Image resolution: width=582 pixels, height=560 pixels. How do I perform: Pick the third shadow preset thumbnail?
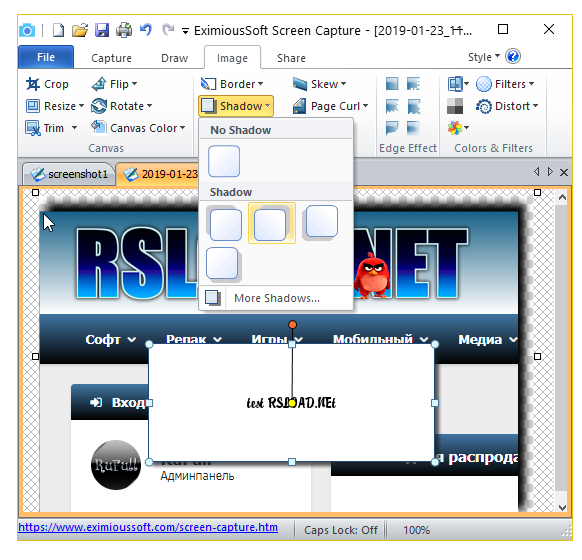321,222
